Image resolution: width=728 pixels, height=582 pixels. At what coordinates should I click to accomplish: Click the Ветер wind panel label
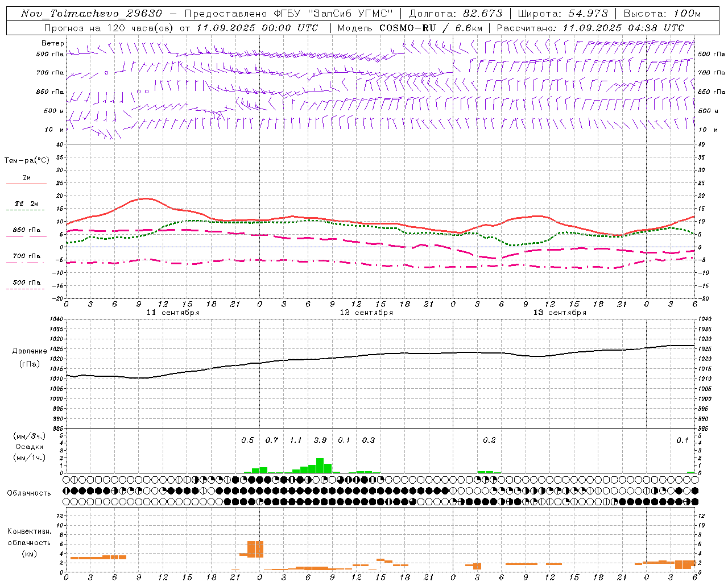click(x=53, y=43)
